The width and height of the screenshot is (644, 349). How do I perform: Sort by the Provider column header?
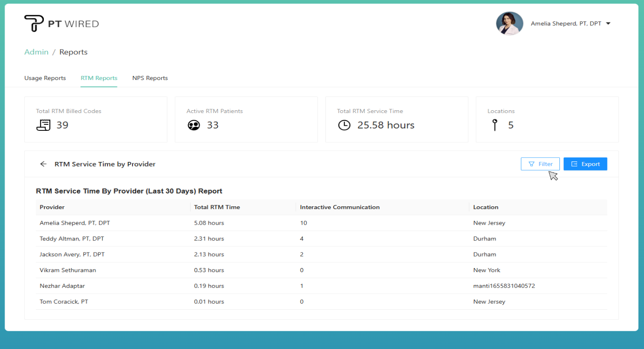(x=52, y=207)
